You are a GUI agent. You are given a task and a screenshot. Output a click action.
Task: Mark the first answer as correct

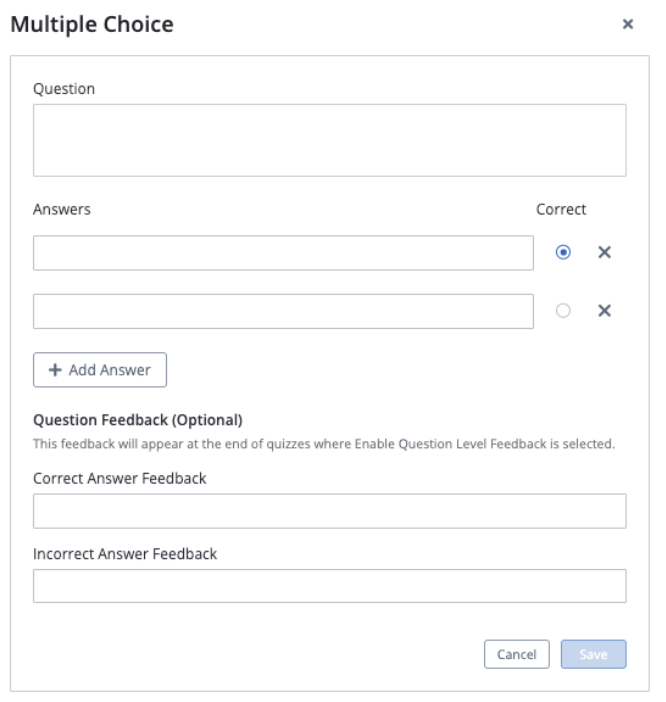[563, 252]
